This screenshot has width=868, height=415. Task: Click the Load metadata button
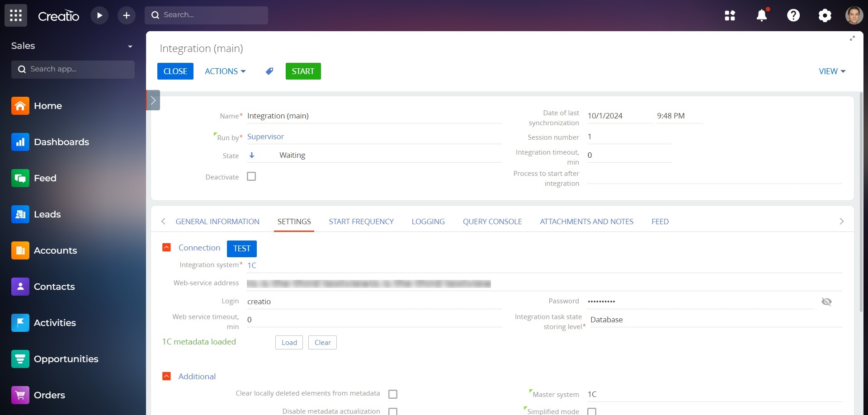[289, 342]
